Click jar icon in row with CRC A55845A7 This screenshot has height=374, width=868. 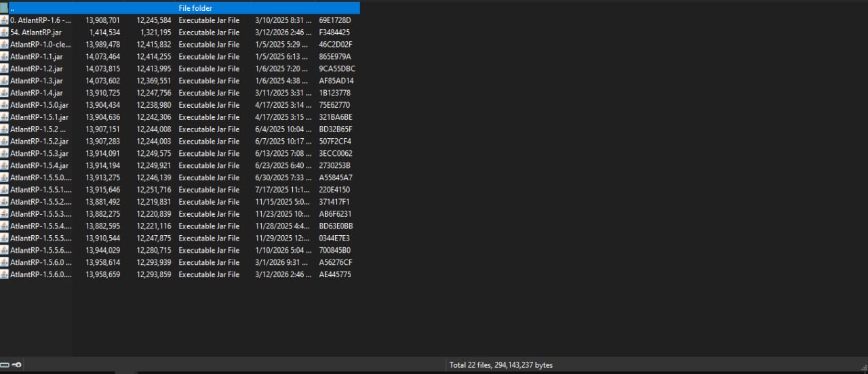[x=4, y=178]
